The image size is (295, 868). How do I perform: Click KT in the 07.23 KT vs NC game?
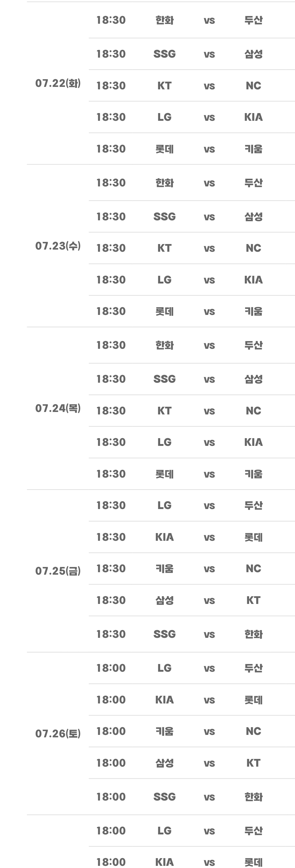tap(164, 248)
